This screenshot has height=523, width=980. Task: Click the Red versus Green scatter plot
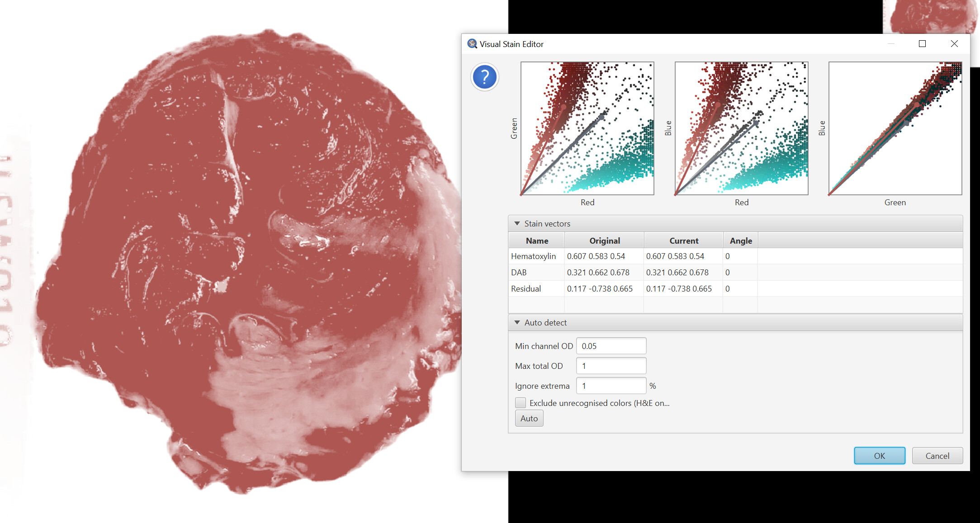[587, 128]
